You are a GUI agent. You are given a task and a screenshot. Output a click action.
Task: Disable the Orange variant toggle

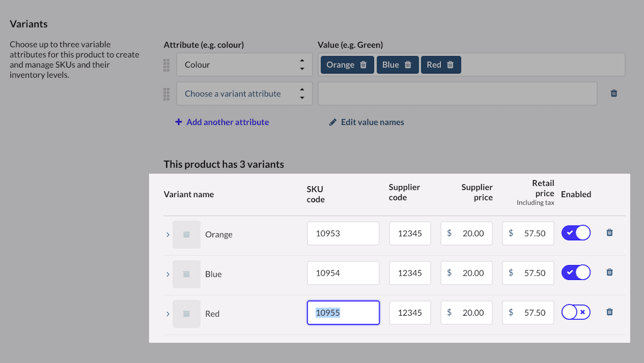tap(575, 233)
